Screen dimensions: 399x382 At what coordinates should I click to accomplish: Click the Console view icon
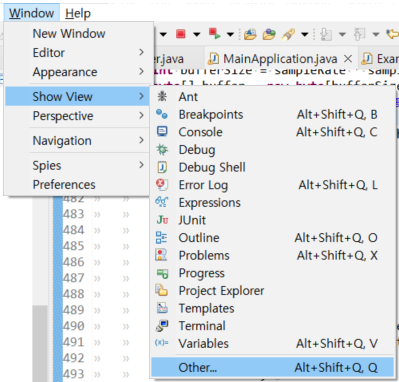click(x=162, y=132)
